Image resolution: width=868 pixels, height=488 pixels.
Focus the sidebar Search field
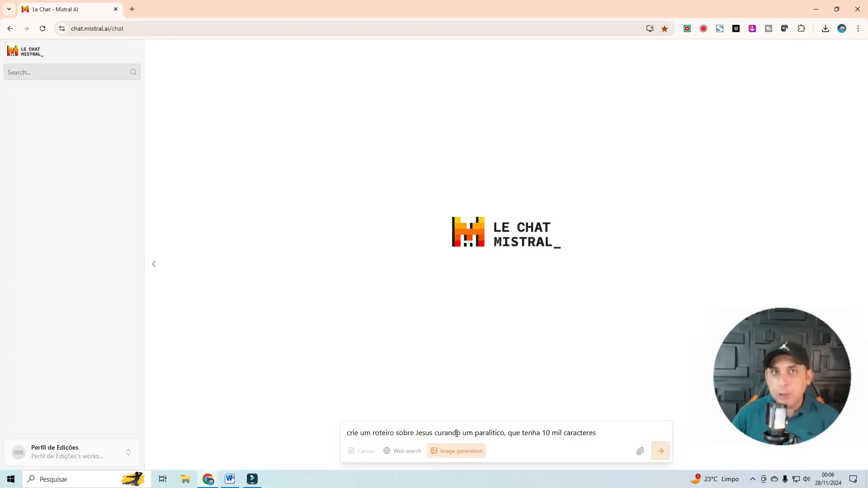point(72,72)
